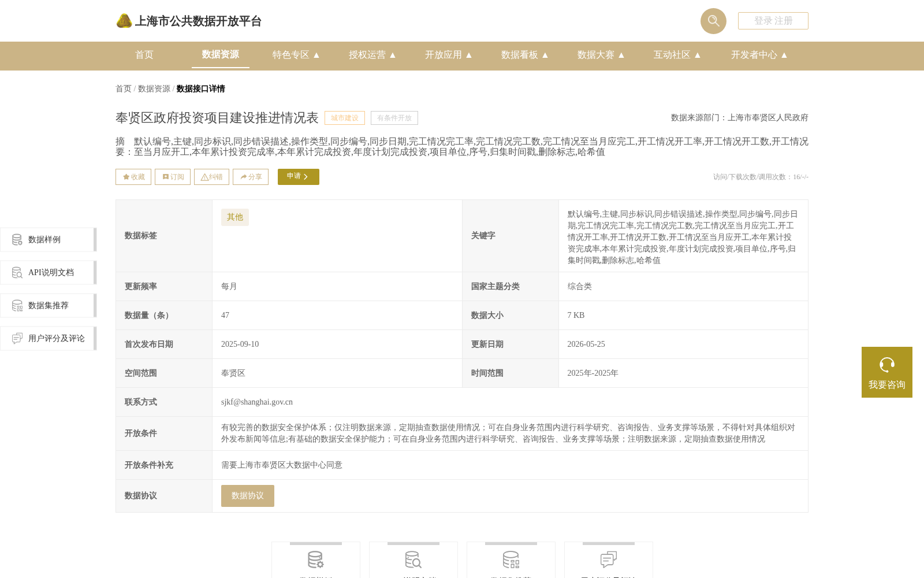Click the 有条件开放 tag
924x578 pixels.
coord(394,118)
